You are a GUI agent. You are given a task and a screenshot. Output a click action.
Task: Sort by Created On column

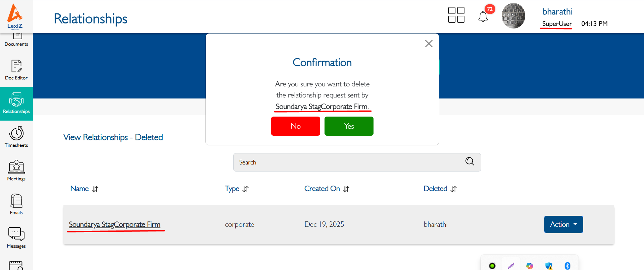pos(346,189)
